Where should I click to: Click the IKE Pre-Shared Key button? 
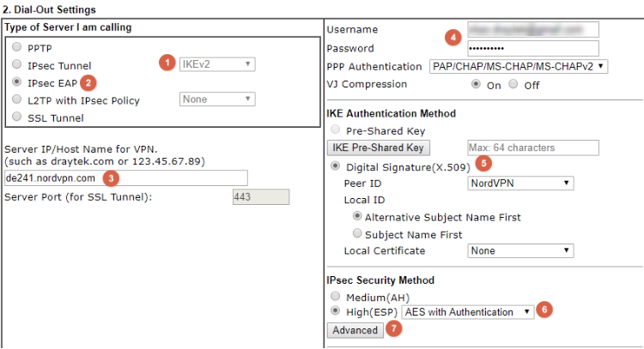377,147
